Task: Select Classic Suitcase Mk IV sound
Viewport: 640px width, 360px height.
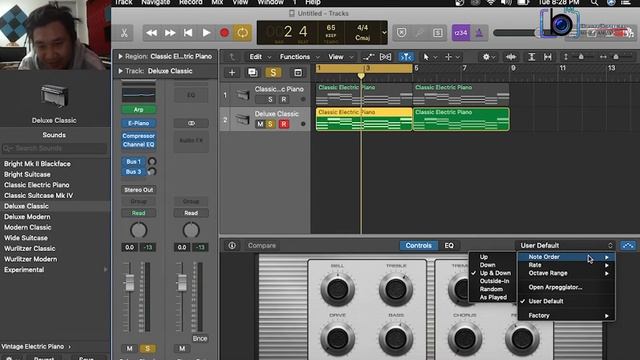Action: [38, 196]
